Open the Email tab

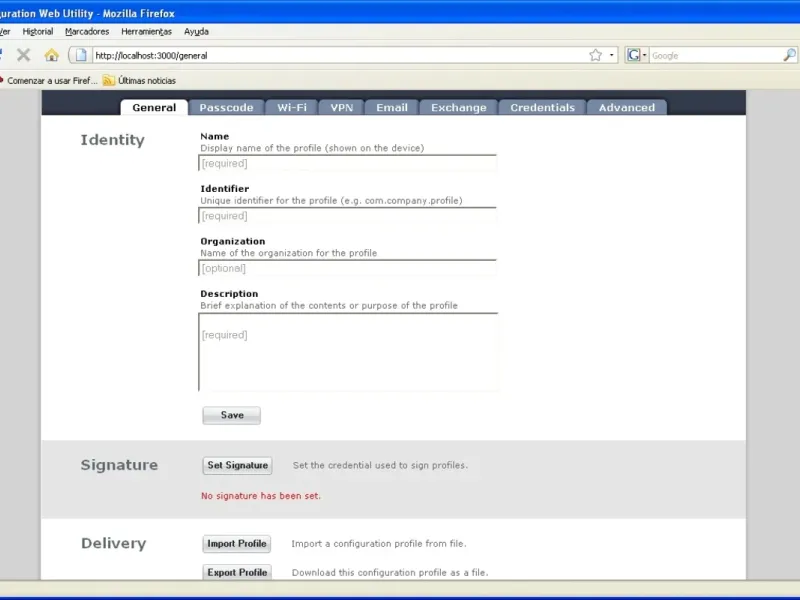pyautogui.click(x=392, y=108)
